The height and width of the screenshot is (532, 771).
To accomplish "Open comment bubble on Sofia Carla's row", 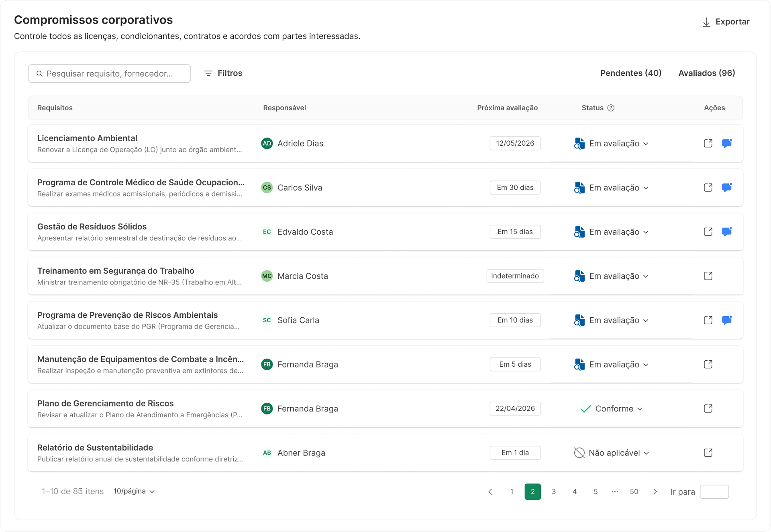I will tap(726, 320).
